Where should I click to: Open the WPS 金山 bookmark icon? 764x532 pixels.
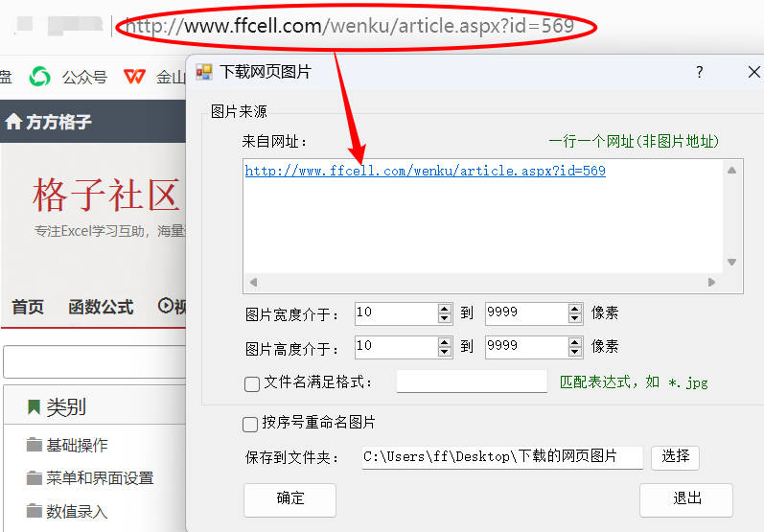tap(135, 77)
